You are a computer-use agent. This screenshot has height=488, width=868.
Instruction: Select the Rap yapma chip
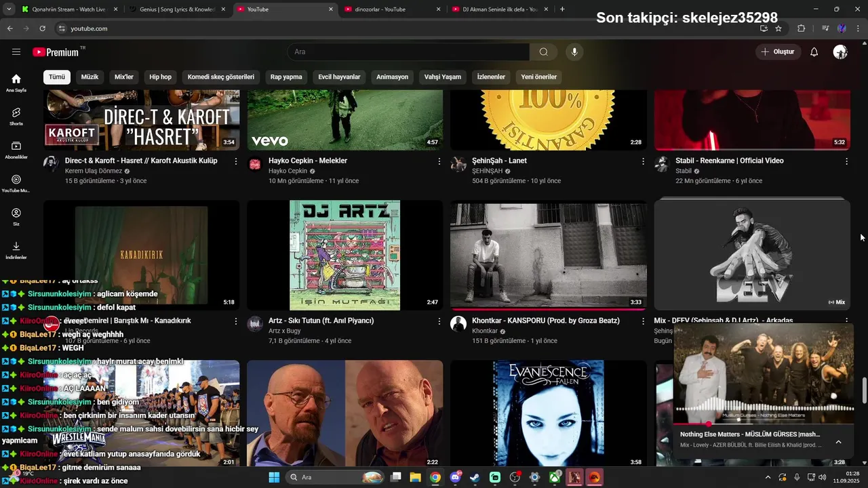(286, 77)
